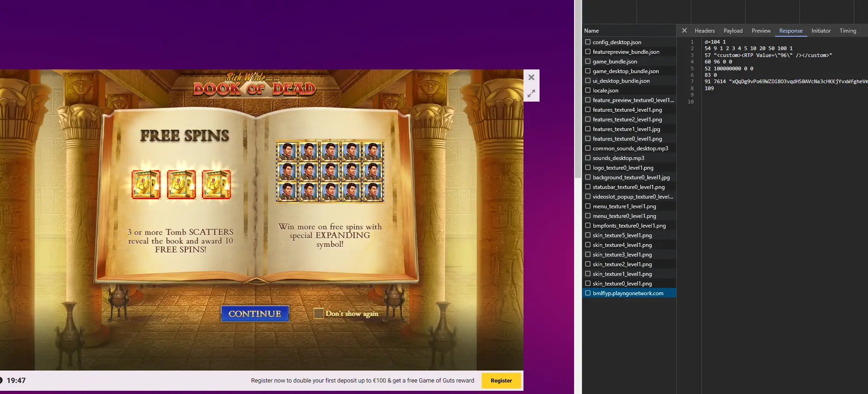The height and width of the screenshot is (394, 868).
Task: Open the Headers tab
Action: [x=704, y=31]
